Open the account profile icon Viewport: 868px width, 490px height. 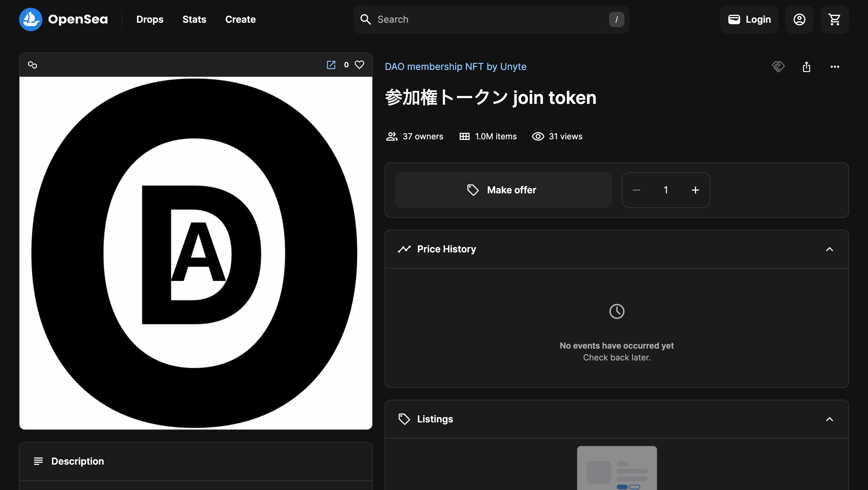[799, 19]
